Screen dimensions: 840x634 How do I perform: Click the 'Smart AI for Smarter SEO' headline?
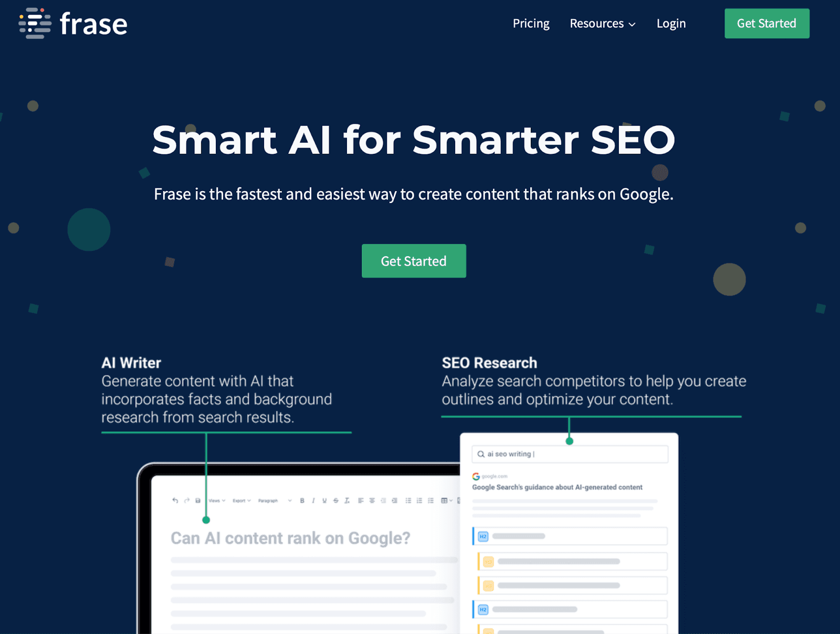(x=414, y=140)
